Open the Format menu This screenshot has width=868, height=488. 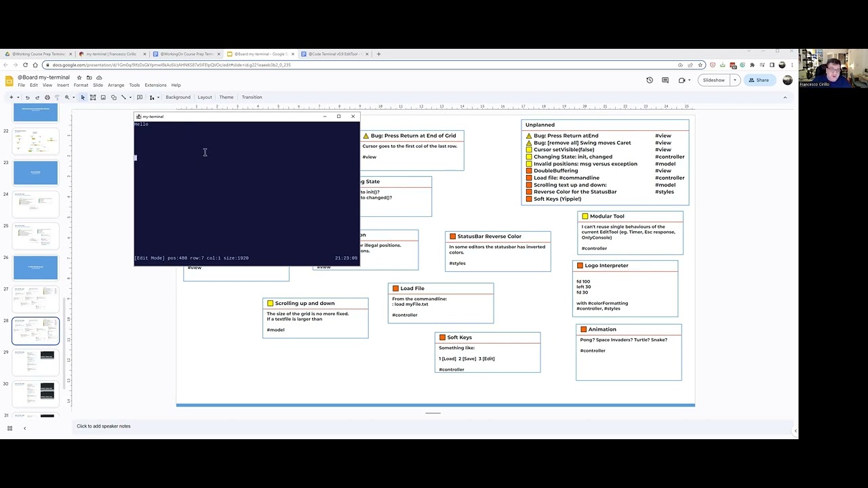(x=81, y=85)
